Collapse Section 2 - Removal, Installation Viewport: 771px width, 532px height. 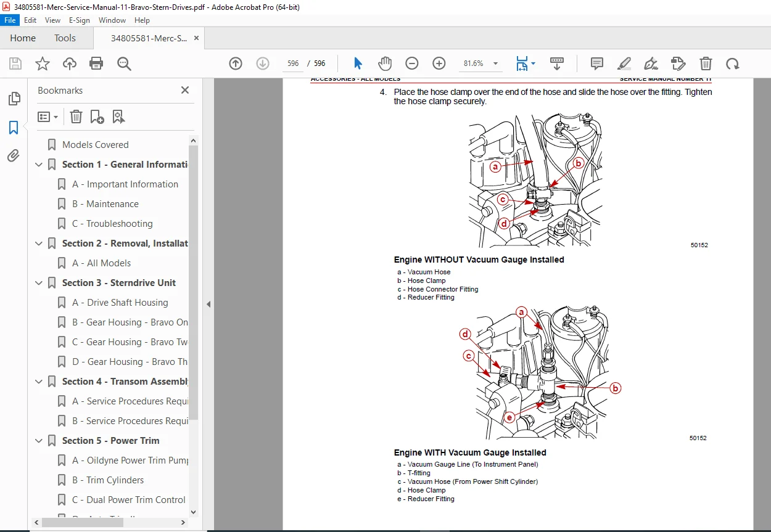click(39, 243)
